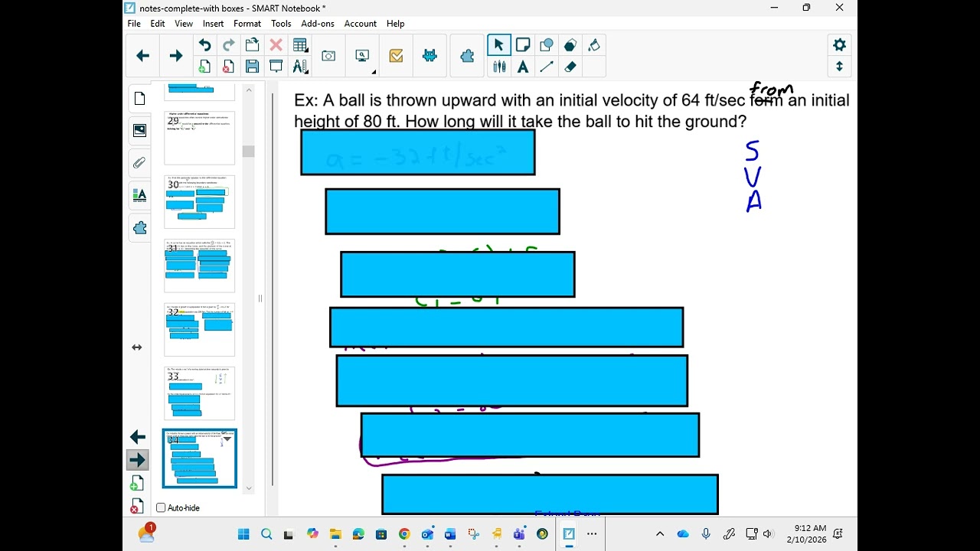This screenshot has width=980, height=551.
Task: Open page 34 thumbnail menu arrow
Action: point(227,439)
